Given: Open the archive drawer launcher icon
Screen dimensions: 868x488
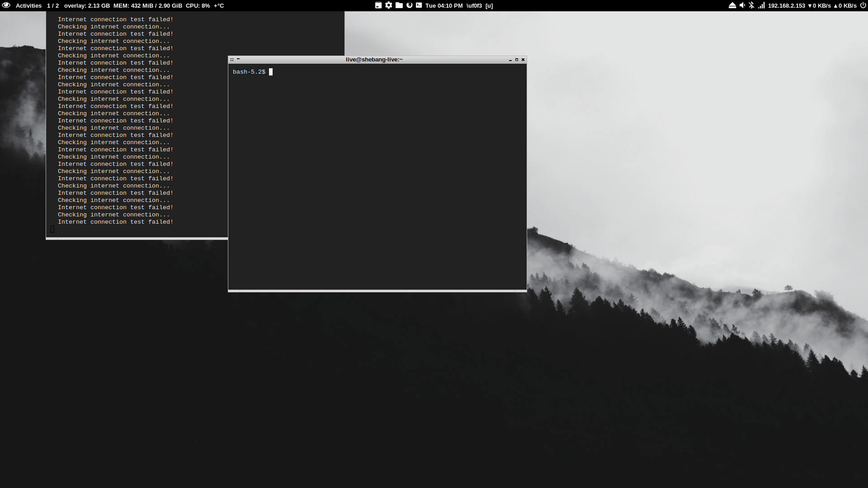Looking at the screenshot, I should click(x=378, y=5).
